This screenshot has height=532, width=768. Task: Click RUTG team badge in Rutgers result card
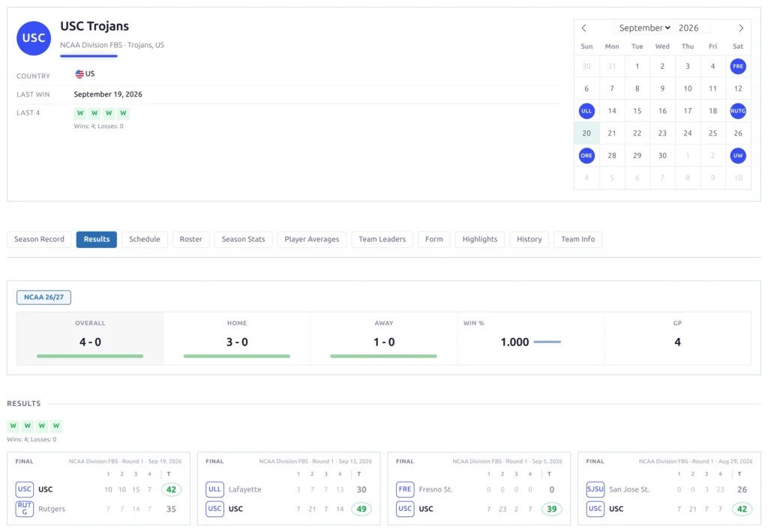[x=25, y=509]
